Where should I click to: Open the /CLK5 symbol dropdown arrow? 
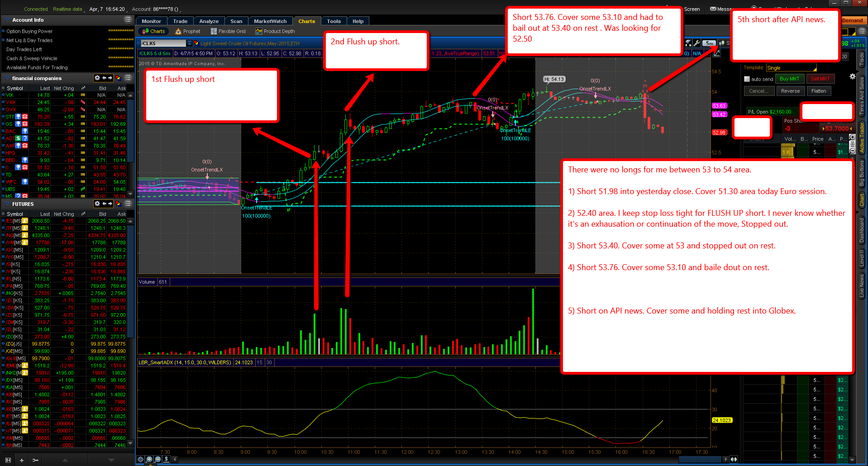click(189, 43)
